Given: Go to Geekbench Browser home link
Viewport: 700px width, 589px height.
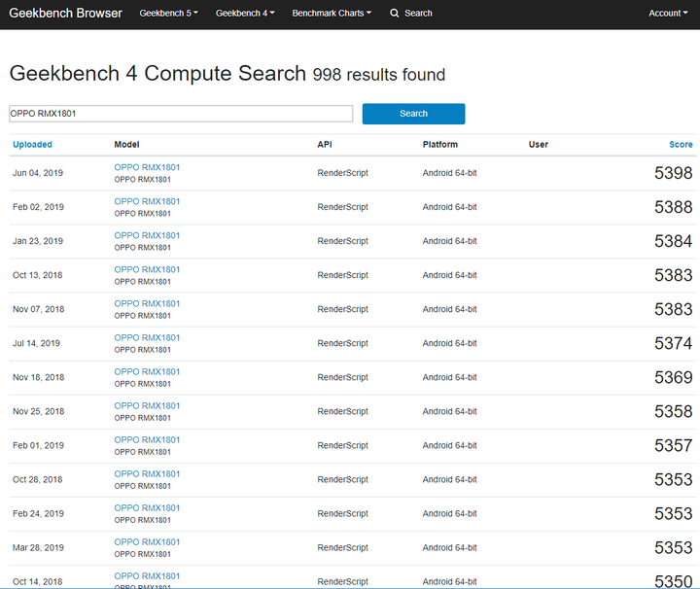Looking at the screenshot, I should point(65,13).
